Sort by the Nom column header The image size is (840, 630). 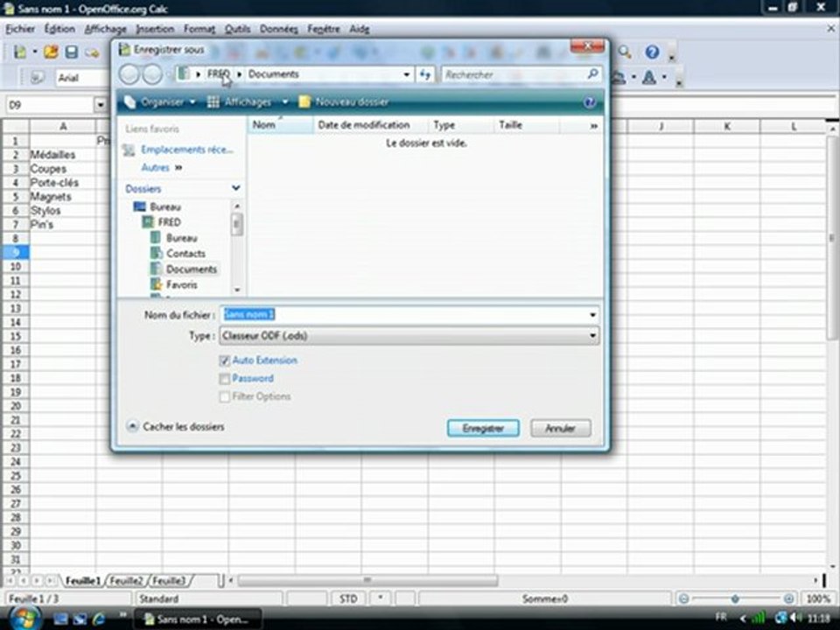280,125
